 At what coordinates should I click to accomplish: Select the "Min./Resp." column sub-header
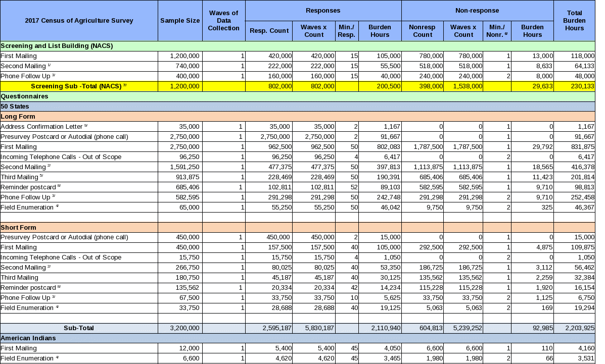(x=347, y=31)
